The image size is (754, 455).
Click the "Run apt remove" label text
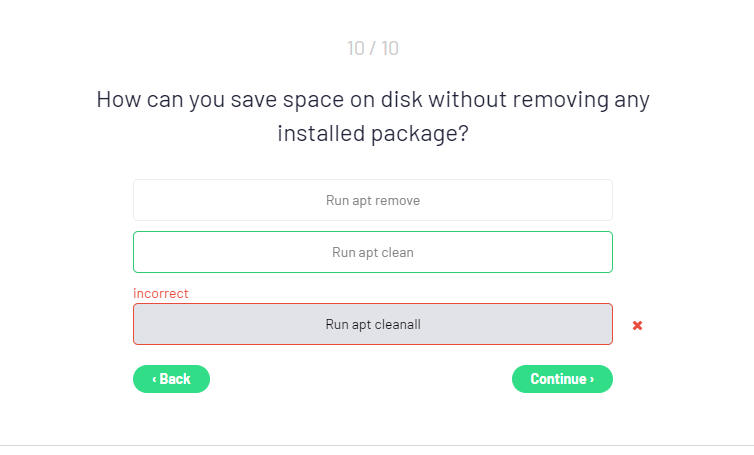tap(373, 200)
